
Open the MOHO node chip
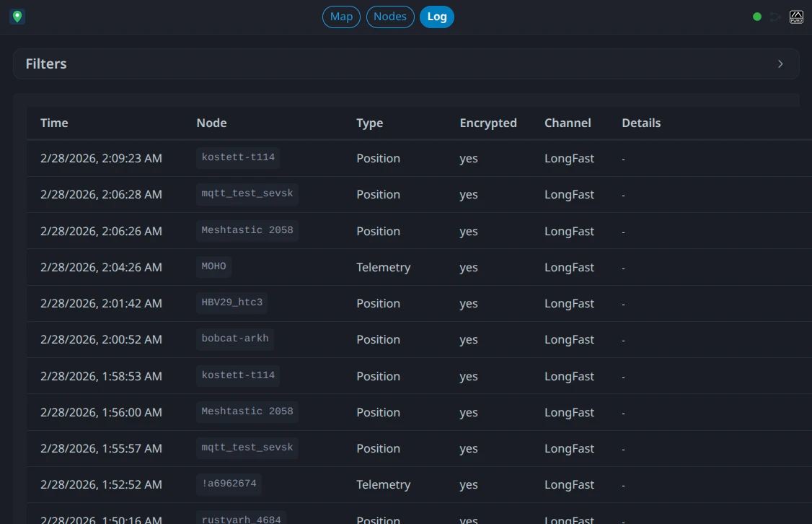(213, 266)
